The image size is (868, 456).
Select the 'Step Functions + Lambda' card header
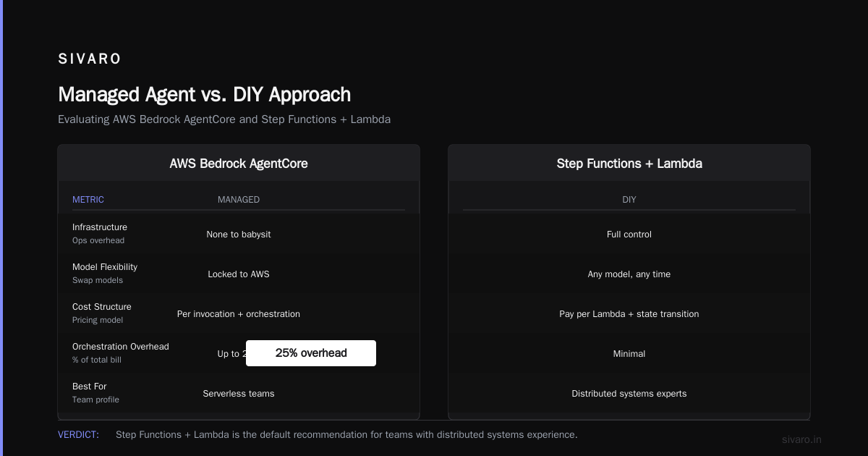(629, 164)
